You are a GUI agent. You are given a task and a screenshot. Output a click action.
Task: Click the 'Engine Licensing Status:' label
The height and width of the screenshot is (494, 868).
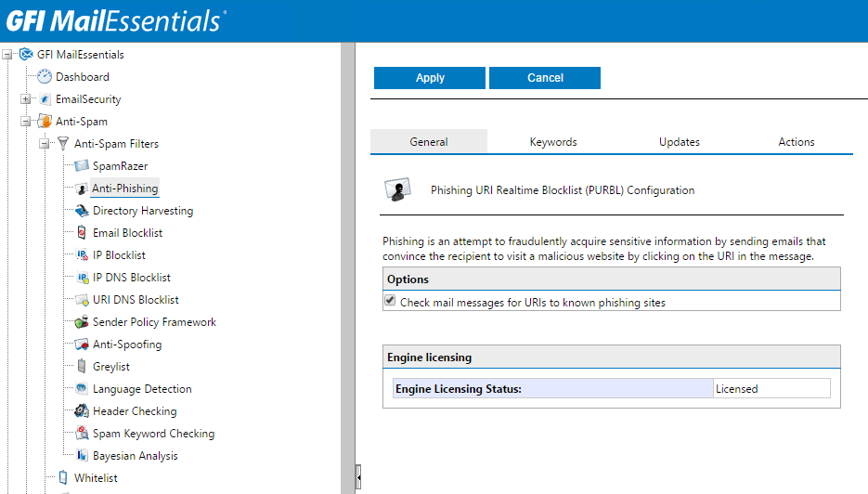(x=459, y=389)
